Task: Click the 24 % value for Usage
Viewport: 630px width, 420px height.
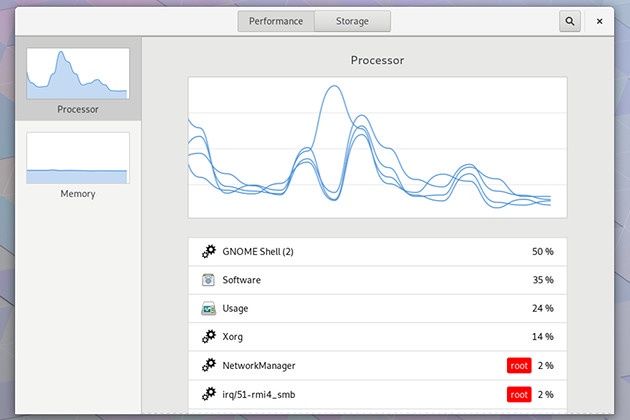Action: (x=543, y=308)
